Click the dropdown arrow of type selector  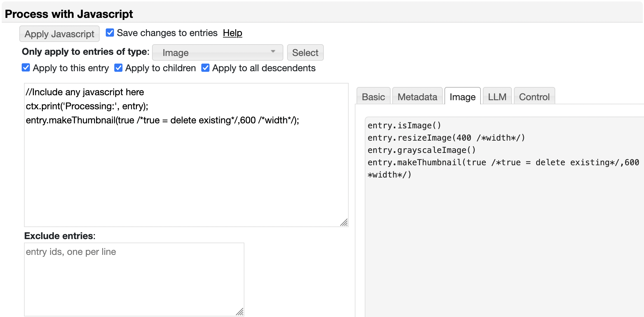coord(273,52)
